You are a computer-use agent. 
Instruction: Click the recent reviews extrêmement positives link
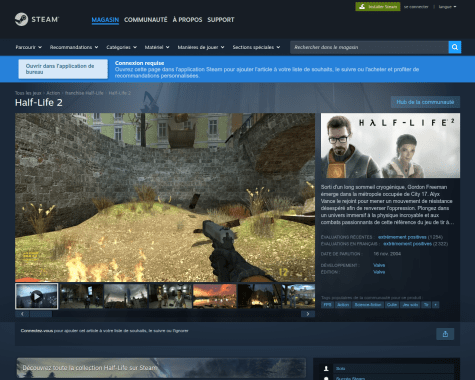tap(402, 237)
